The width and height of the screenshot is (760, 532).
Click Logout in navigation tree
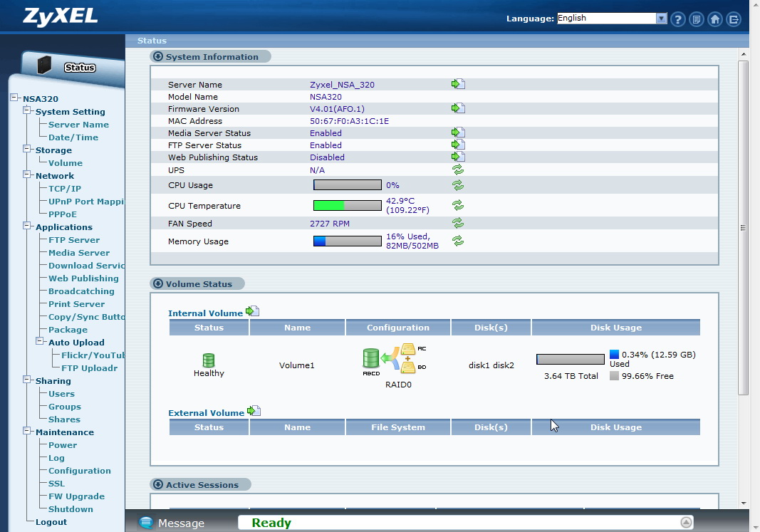[x=51, y=522]
